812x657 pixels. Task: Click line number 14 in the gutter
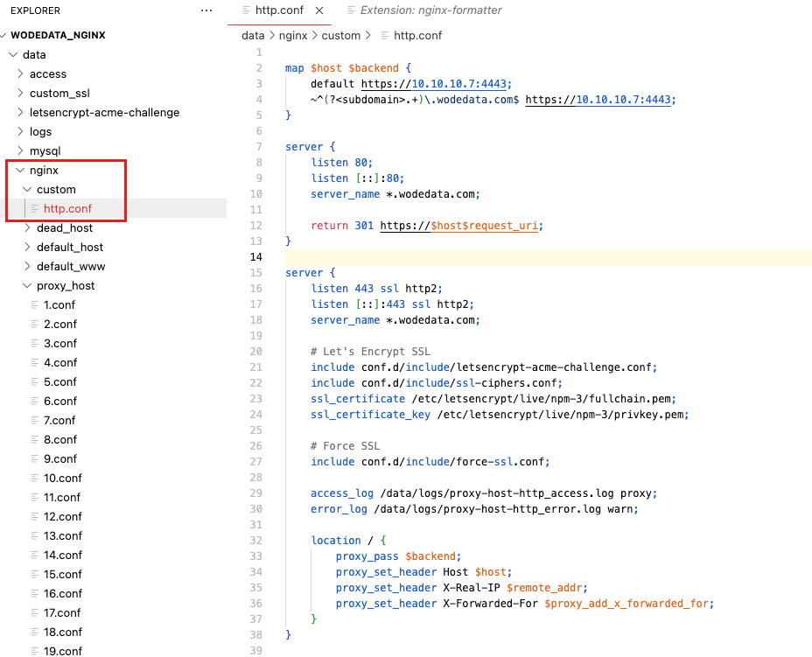coord(257,257)
